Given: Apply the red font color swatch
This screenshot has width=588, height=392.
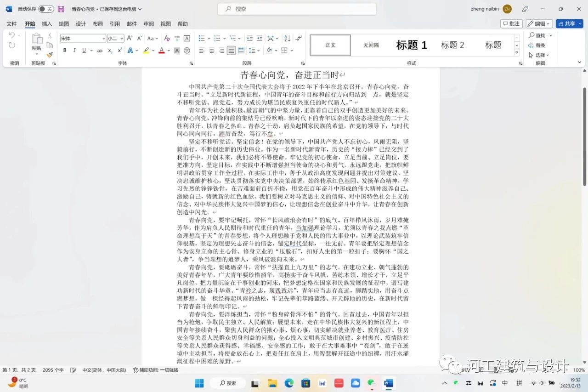Looking at the screenshot, I should (x=161, y=51).
